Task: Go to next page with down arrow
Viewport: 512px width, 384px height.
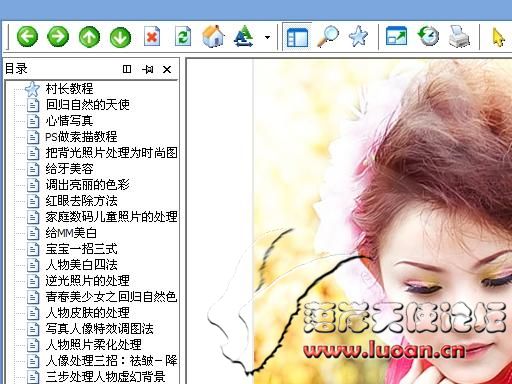Action: (120, 36)
